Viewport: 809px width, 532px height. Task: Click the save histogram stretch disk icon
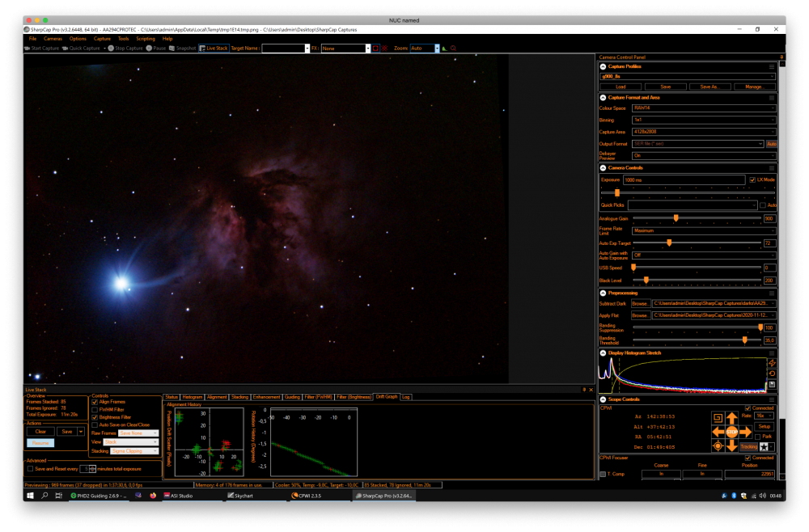[772, 385]
